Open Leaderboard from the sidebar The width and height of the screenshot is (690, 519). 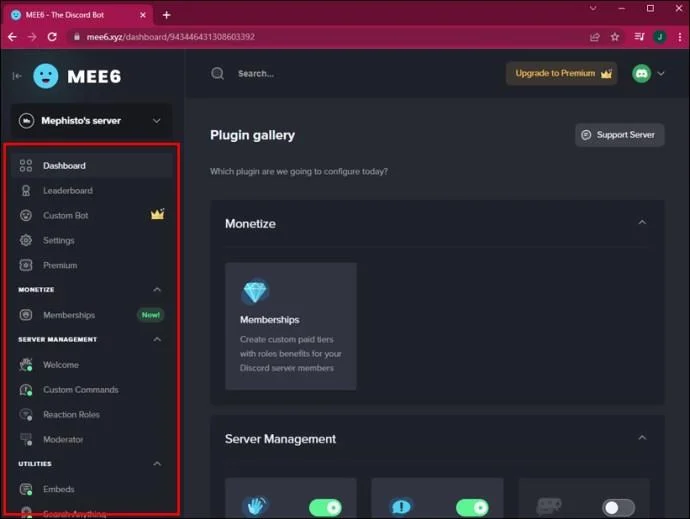pos(92,191)
